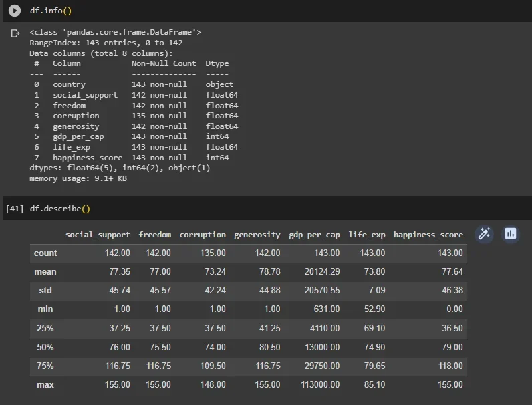Screen dimensions: 532x405
Task: Click the mean row label
Action: point(45,272)
